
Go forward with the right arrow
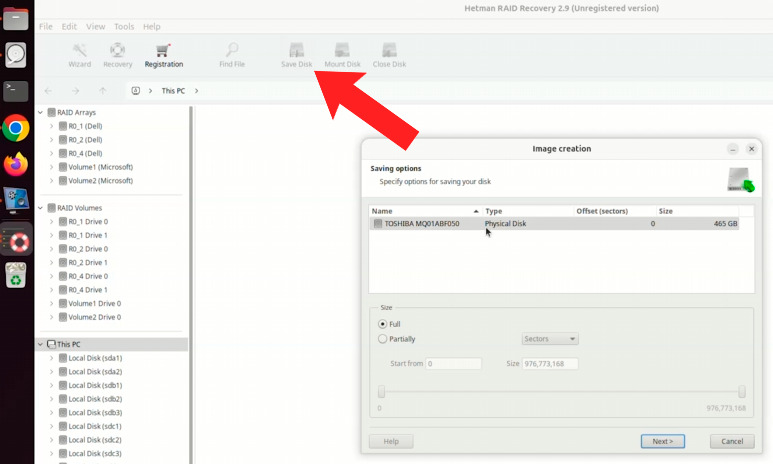(75, 91)
